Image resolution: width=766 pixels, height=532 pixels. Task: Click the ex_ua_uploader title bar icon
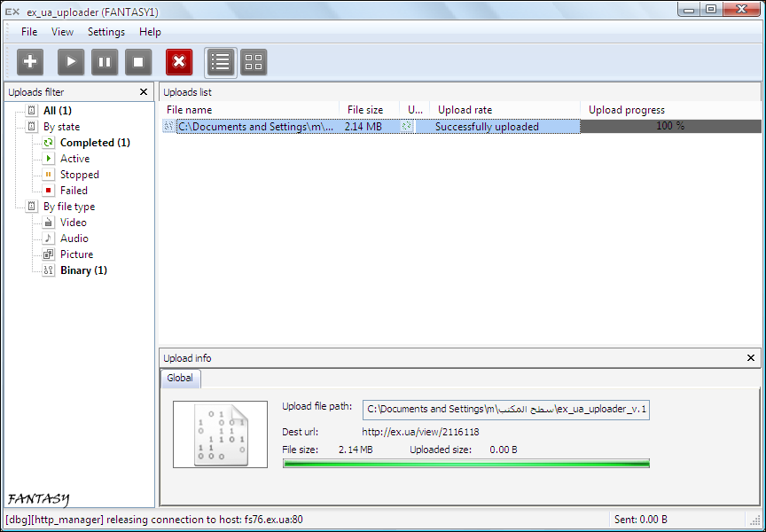[x=12, y=12]
